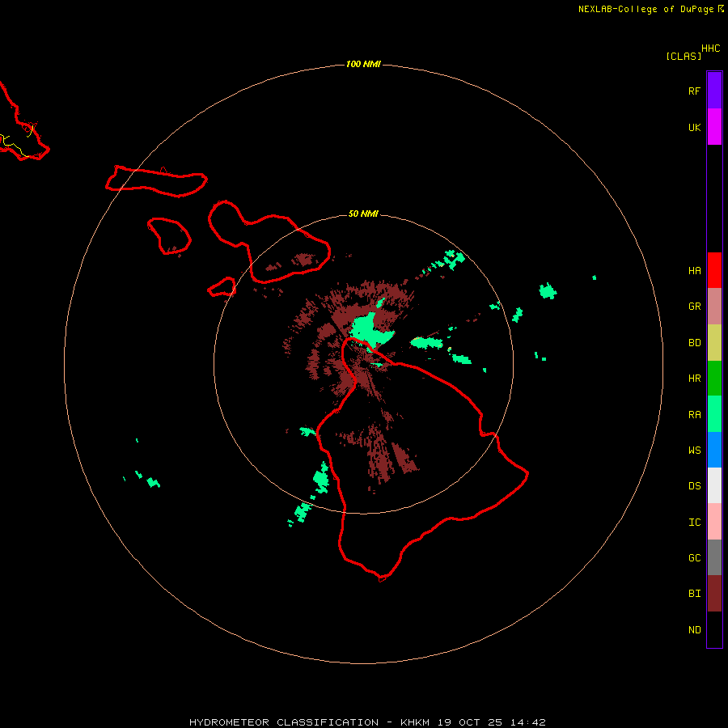
Task: Click the purple RF legend color swatch
Action: click(714, 90)
